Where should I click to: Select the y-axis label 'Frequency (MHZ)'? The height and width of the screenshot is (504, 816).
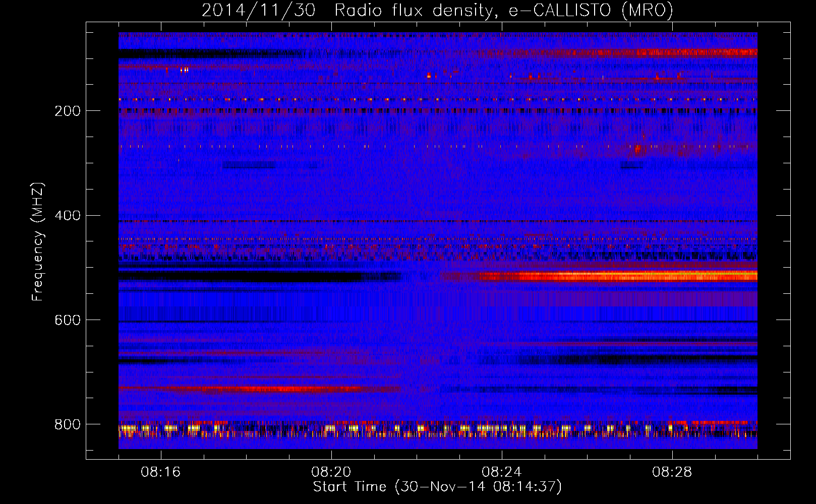[x=38, y=242]
